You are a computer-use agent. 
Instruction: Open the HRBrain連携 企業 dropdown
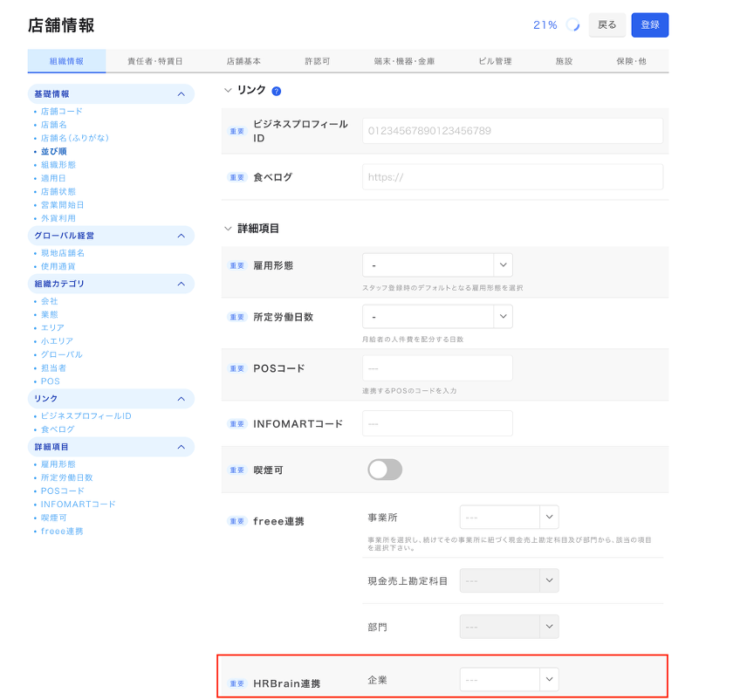(509, 679)
